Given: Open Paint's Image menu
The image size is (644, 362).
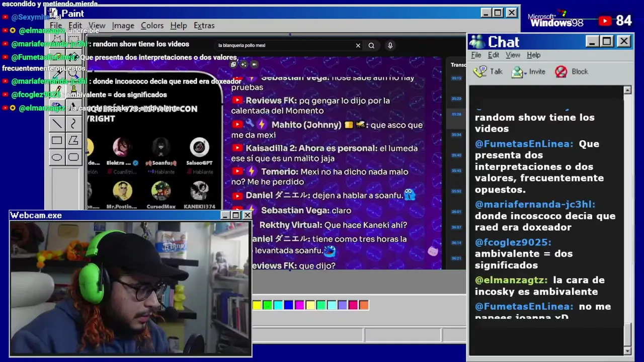Looking at the screenshot, I should pyautogui.click(x=123, y=25).
